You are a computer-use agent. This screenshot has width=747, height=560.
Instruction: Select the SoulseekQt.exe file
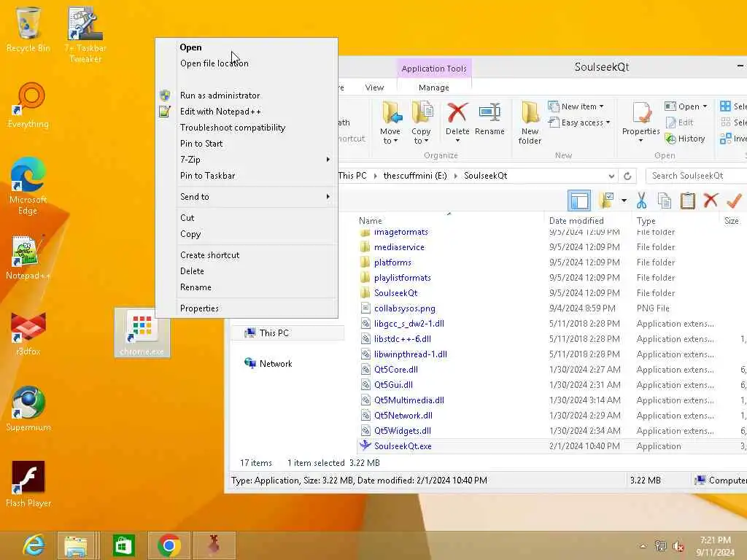pos(403,446)
